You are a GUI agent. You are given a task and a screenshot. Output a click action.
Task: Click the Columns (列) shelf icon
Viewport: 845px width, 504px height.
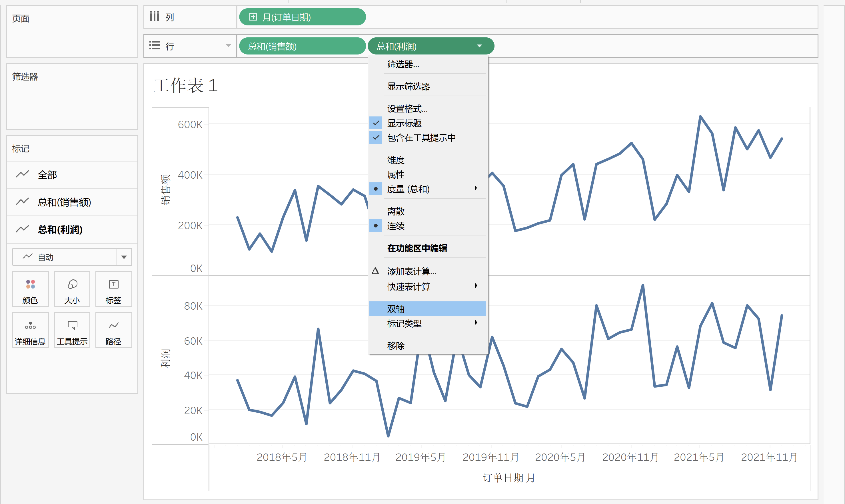tap(155, 16)
